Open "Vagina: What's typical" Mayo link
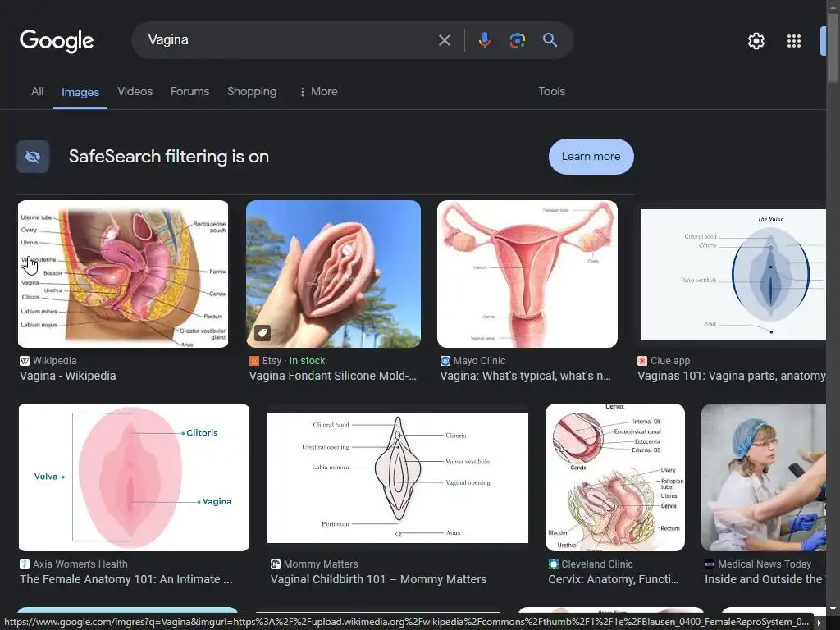 [x=526, y=376]
